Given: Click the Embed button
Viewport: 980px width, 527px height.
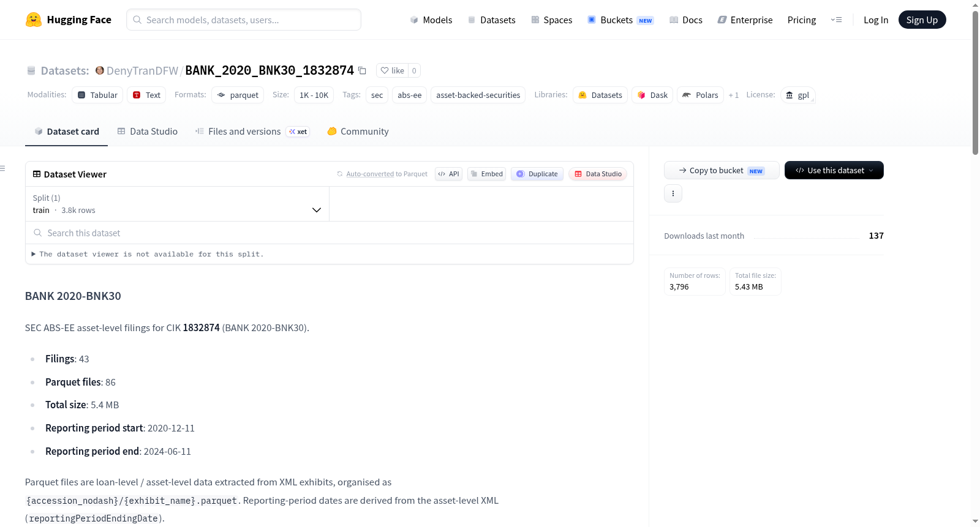Looking at the screenshot, I should coord(486,174).
